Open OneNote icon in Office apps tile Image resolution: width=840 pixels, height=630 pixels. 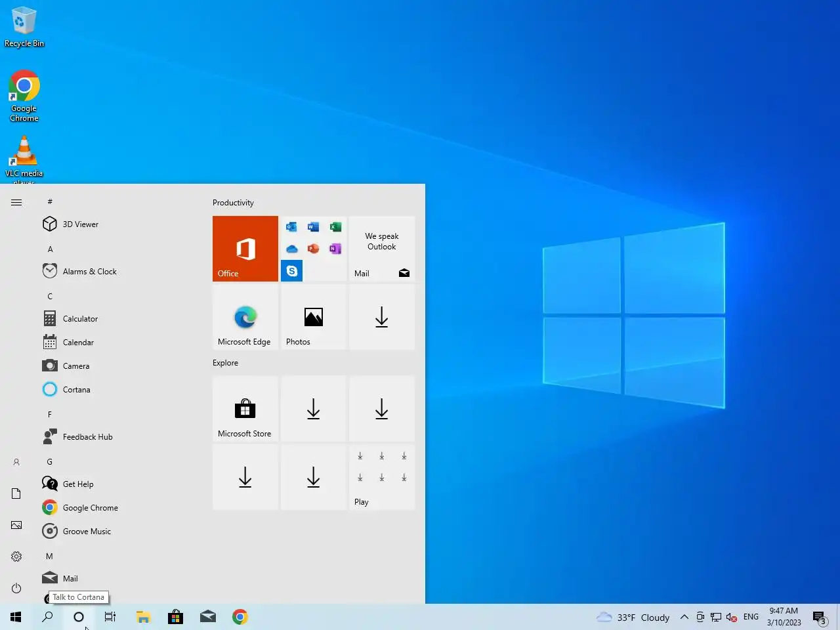335,249
